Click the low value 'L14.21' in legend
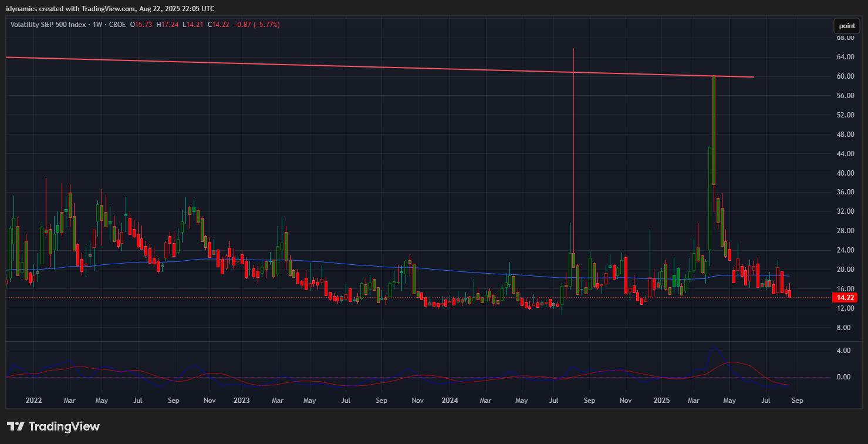The image size is (868, 444). [x=192, y=25]
